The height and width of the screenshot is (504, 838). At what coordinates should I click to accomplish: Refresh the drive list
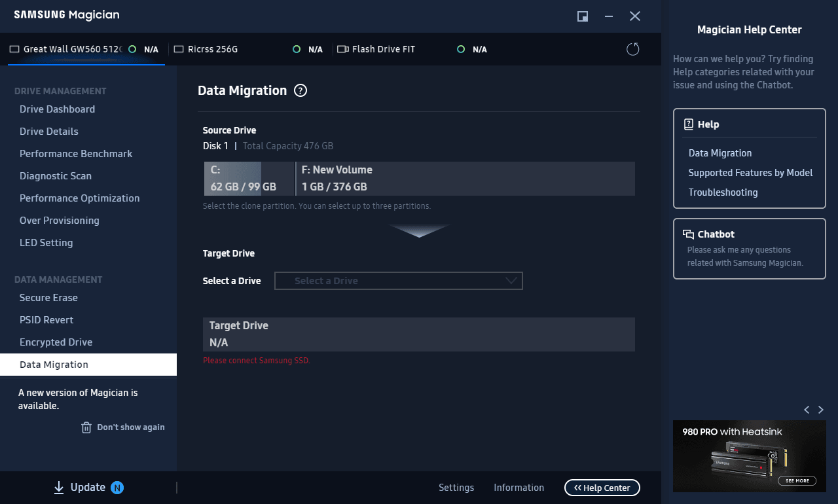(x=632, y=49)
